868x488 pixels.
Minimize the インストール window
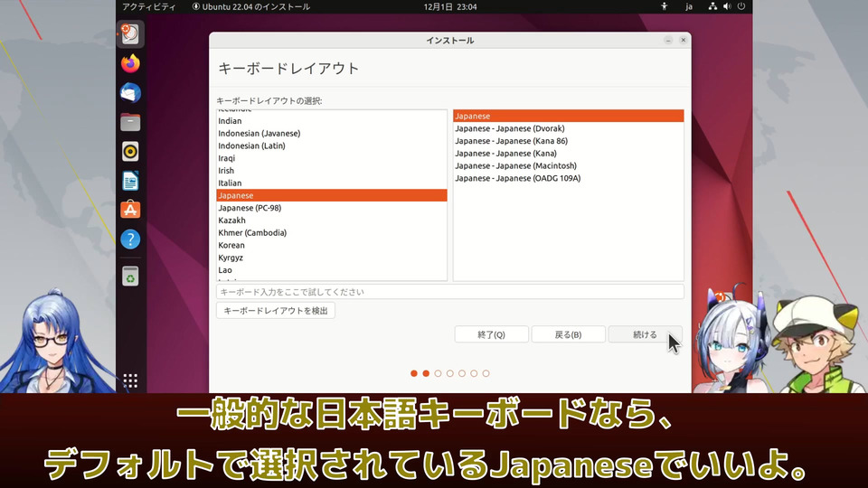pyautogui.click(x=668, y=41)
